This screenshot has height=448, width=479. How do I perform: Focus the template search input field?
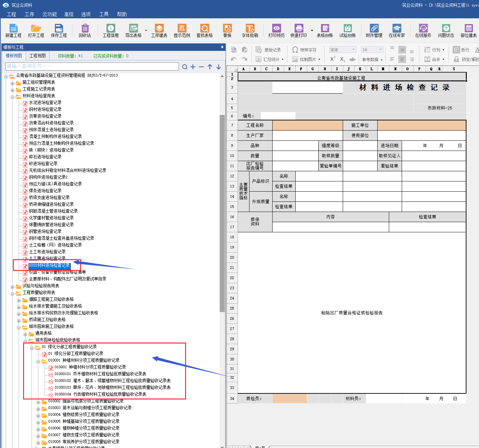coord(92,66)
